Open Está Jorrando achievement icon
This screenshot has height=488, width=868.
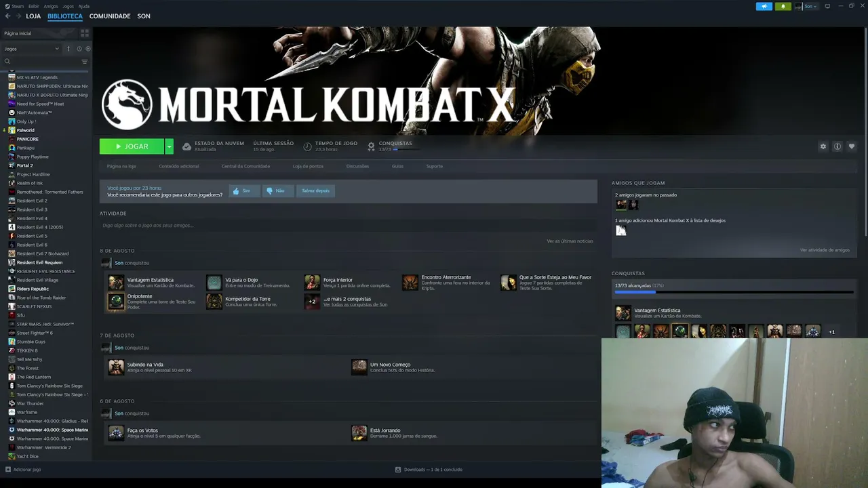point(359,433)
